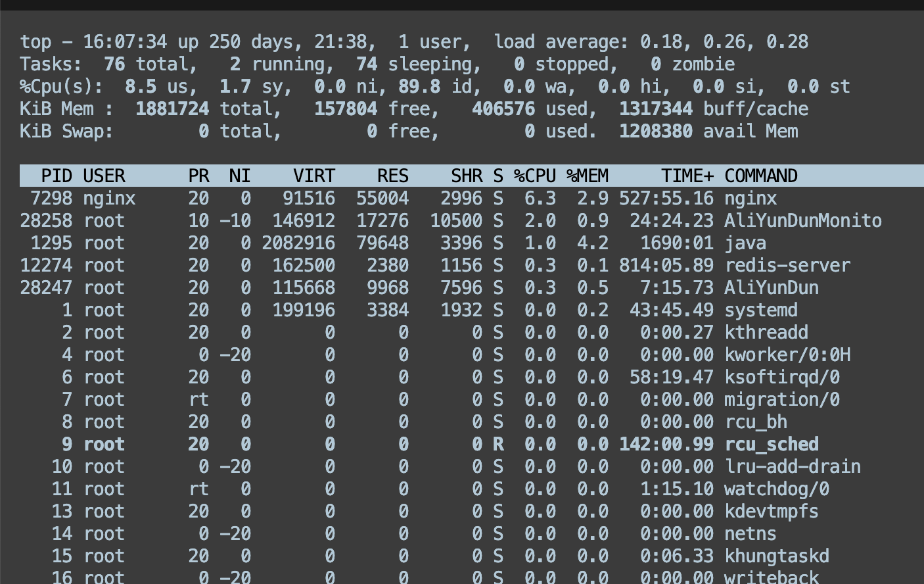Click the 1881724 total memory value
The image size is (924, 584).
pyautogui.click(x=172, y=109)
